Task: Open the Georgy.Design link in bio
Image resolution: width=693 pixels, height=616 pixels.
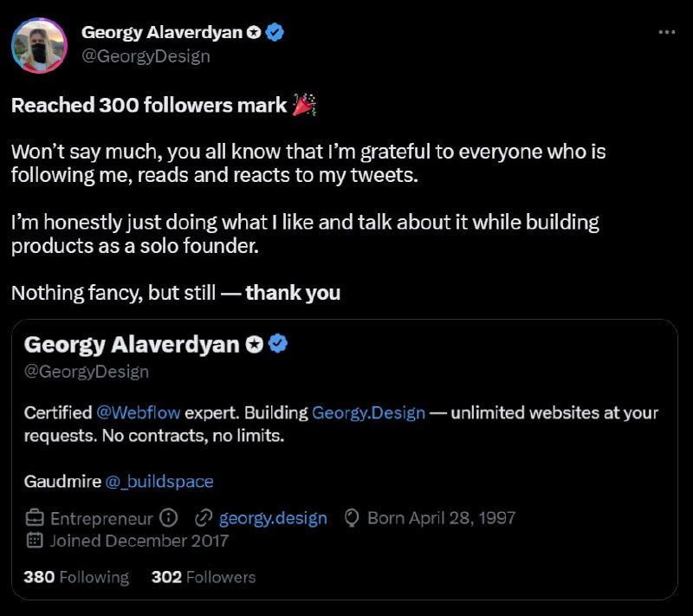Action: (368, 412)
